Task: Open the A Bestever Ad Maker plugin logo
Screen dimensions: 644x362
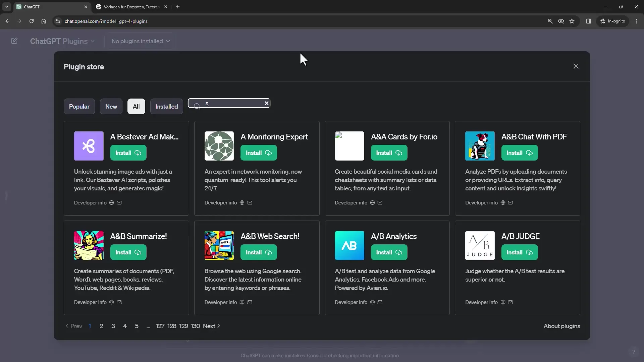Action: tap(89, 146)
